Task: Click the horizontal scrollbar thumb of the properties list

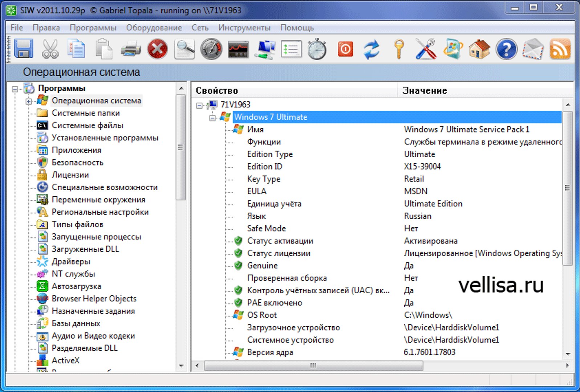Action: (x=314, y=366)
